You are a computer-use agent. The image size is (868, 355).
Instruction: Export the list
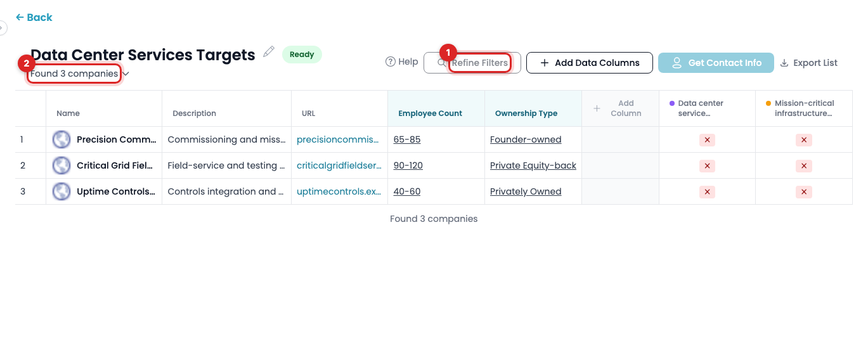coord(808,63)
